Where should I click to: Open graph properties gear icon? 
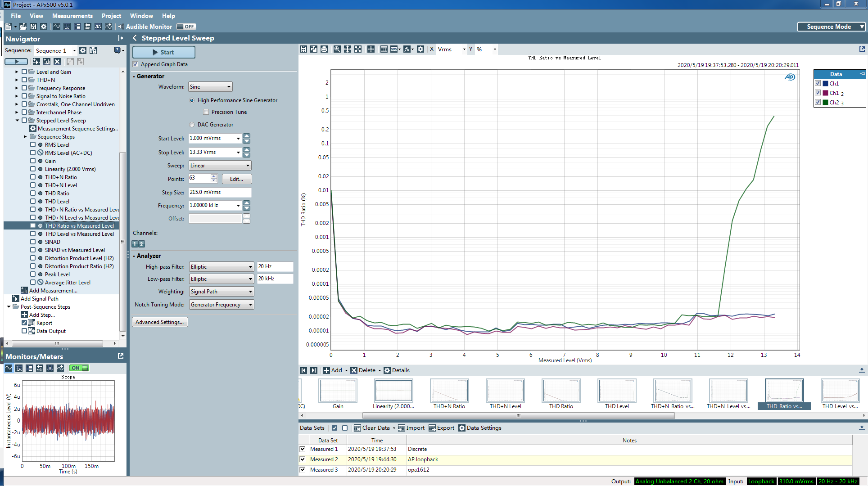point(420,49)
